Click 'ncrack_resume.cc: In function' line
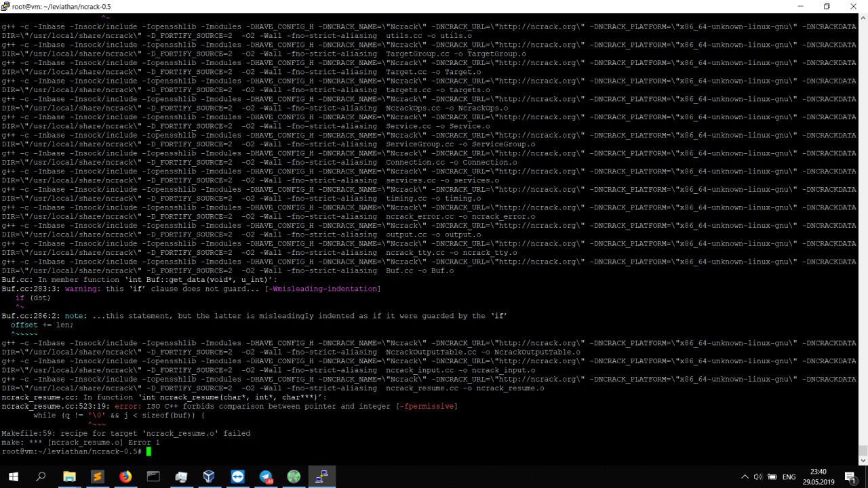Image resolution: width=868 pixels, height=488 pixels. pyautogui.click(x=164, y=397)
